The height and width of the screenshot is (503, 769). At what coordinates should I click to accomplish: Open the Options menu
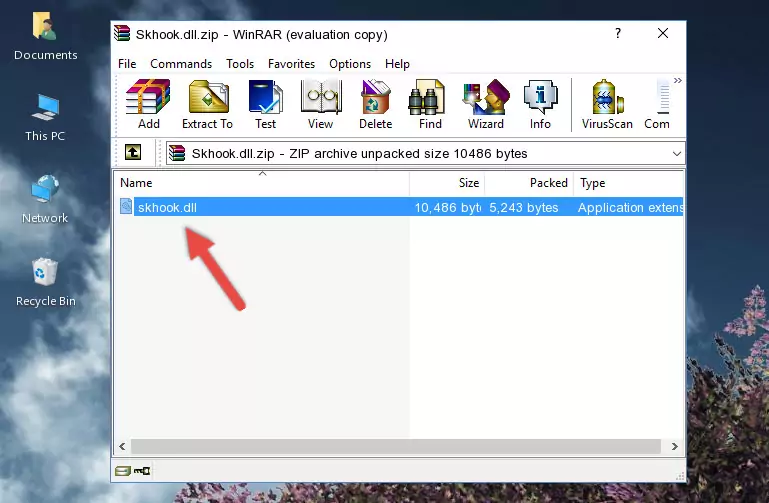tap(350, 64)
